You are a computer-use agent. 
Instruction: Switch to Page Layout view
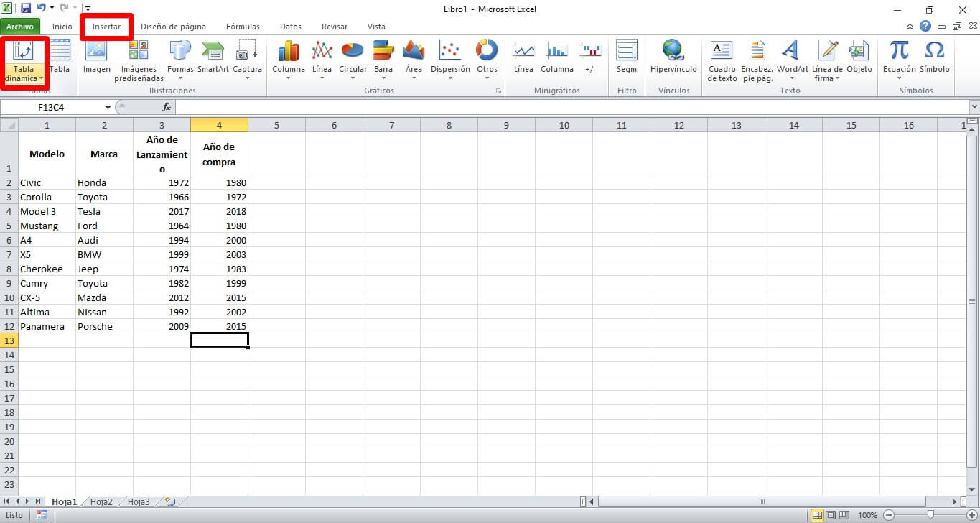pyautogui.click(x=830, y=515)
